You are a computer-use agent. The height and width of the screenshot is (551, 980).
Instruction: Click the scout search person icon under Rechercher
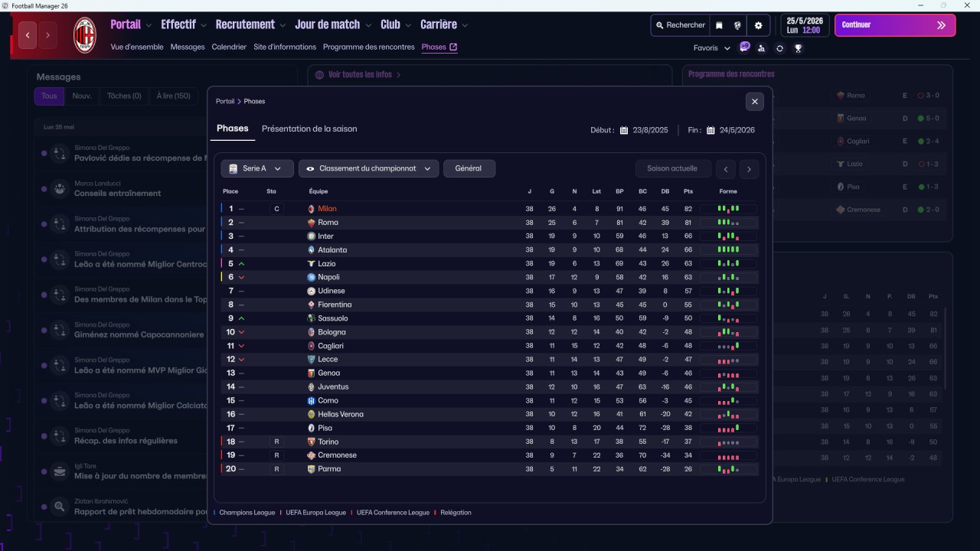[761, 48]
